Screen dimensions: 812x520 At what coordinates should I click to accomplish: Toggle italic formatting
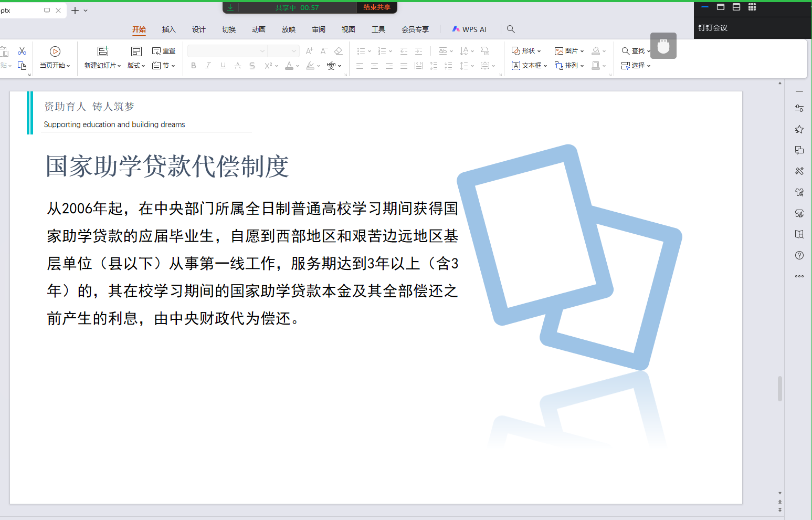pyautogui.click(x=208, y=66)
